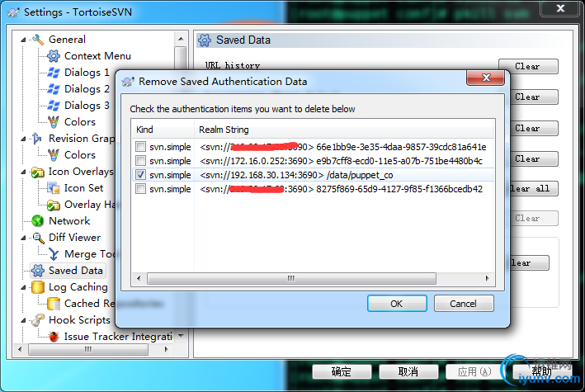Click settings tree horizontal scrollbar thumb

tap(88, 350)
